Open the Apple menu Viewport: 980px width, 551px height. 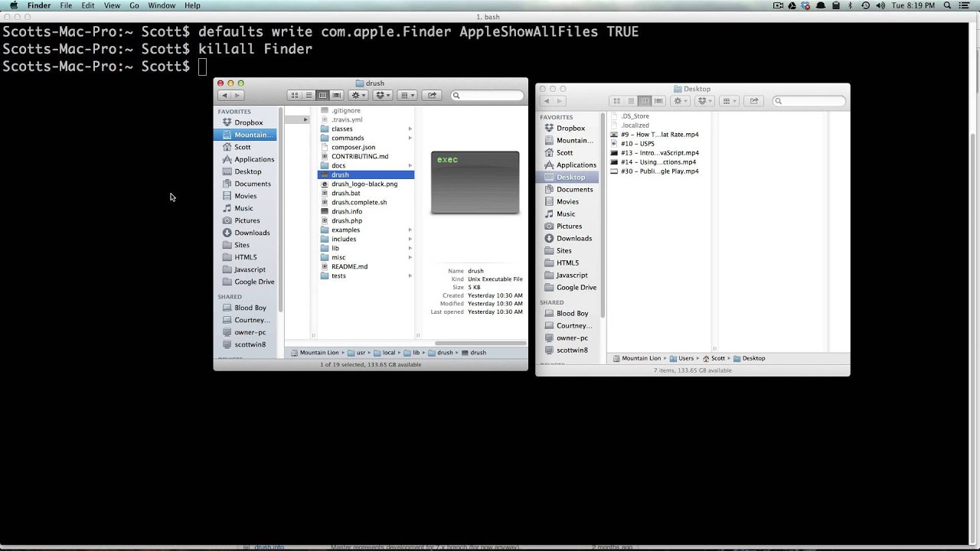click(13, 5)
